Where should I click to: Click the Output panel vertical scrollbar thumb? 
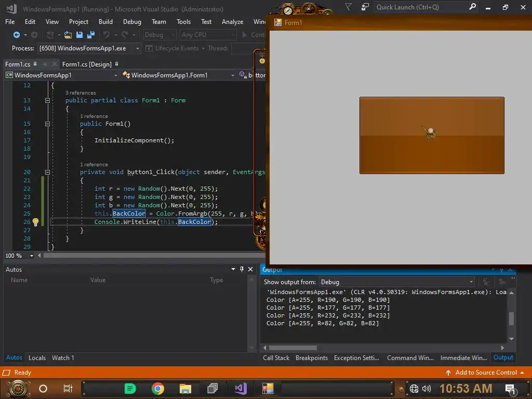click(511, 318)
